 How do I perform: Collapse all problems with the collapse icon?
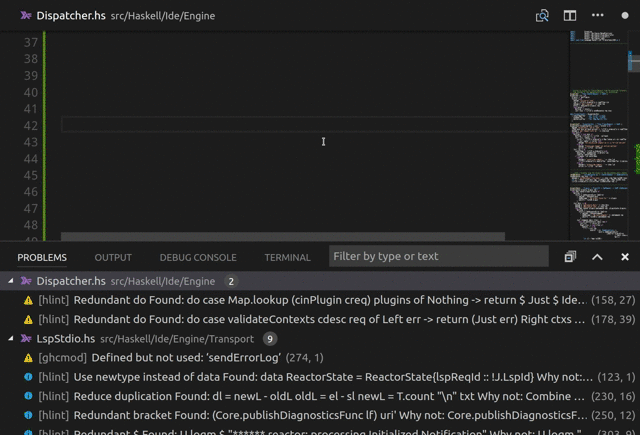click(x=570, y=257)
